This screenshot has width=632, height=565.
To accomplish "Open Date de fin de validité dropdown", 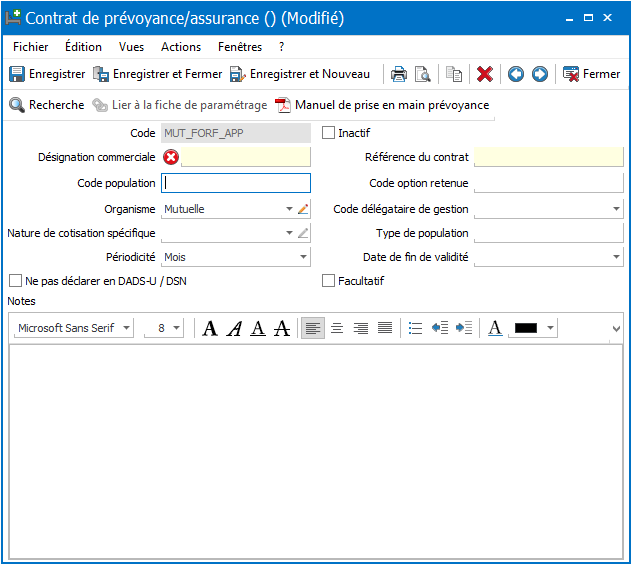I will (616, 257).
